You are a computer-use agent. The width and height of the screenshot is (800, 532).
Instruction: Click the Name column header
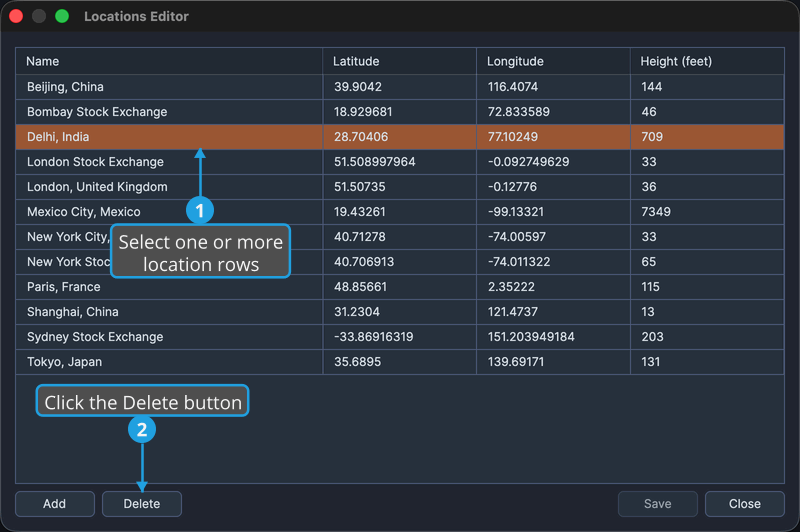tap(169, 61)
